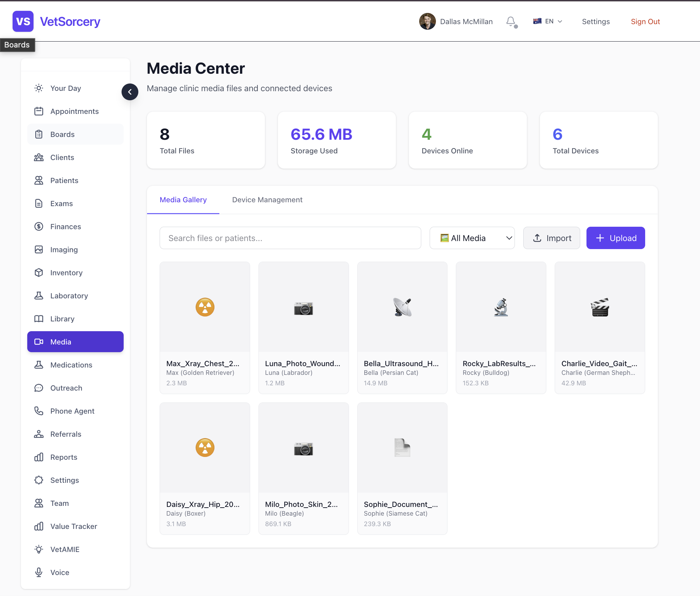
Task: Click the Phone Agent handset icon
Action: click(39, 411)
